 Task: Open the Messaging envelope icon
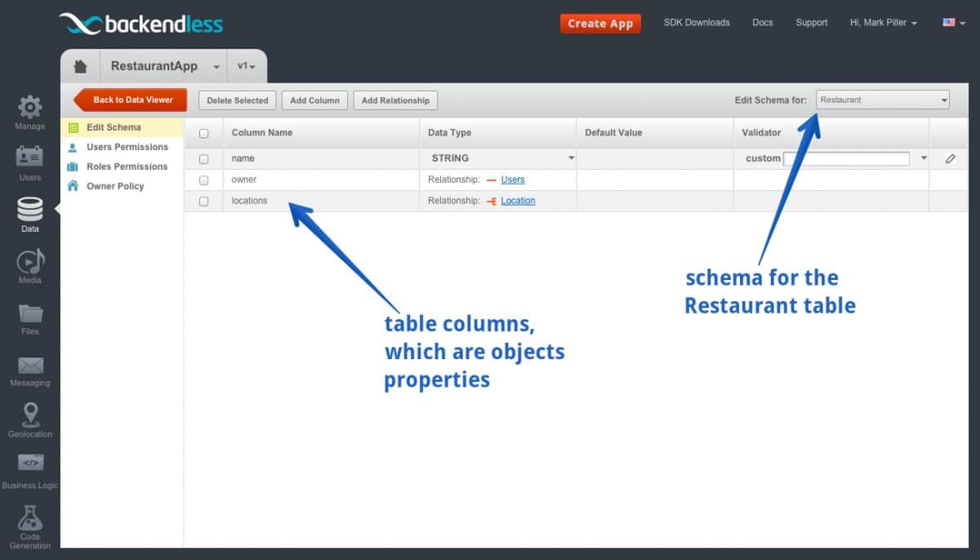(30, 365)
